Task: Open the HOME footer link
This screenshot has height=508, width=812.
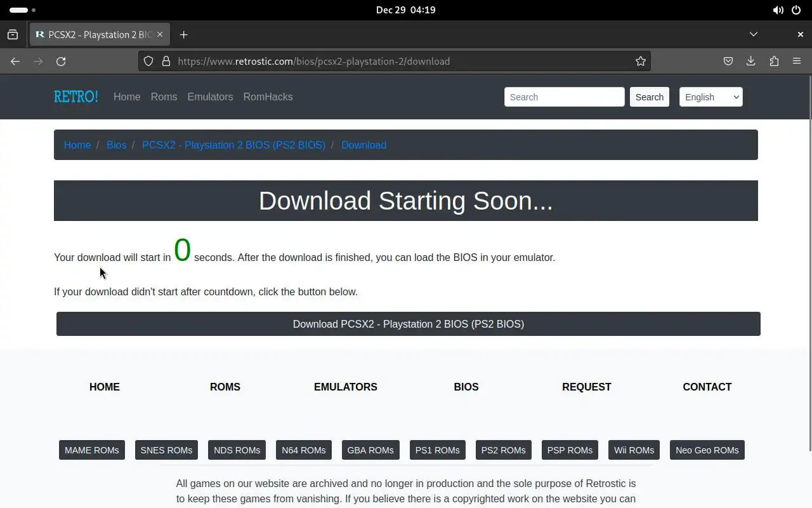Action: coord(105,387)
